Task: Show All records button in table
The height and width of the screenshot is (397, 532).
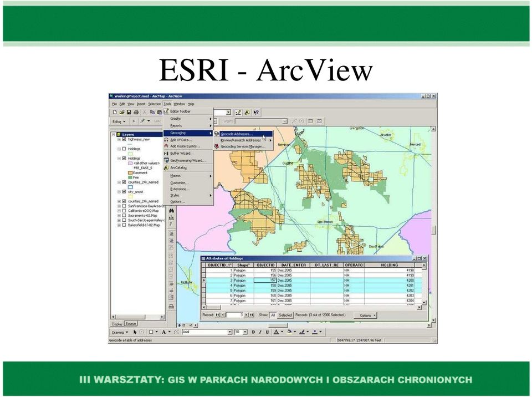Action: click(x=273, y=315)
